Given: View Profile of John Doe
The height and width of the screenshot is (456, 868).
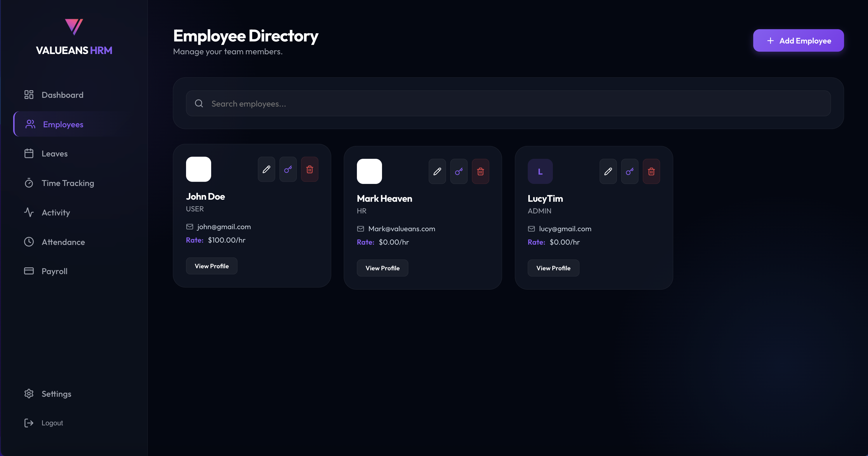Looking at the screenshot, I should (211, 266).
